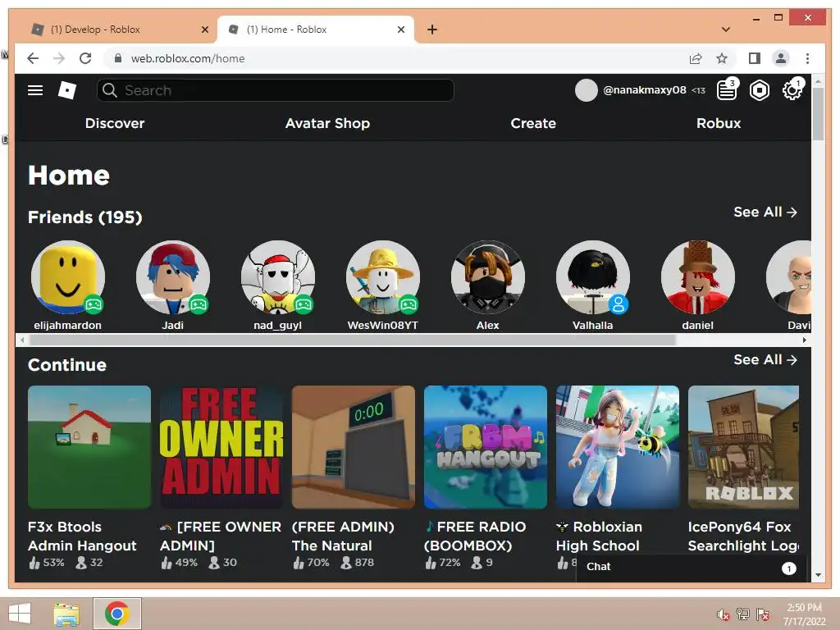Viewport: 840px width, 630px height.
Task: Toggle the browser side panel icon
Action: click(755, 58)
